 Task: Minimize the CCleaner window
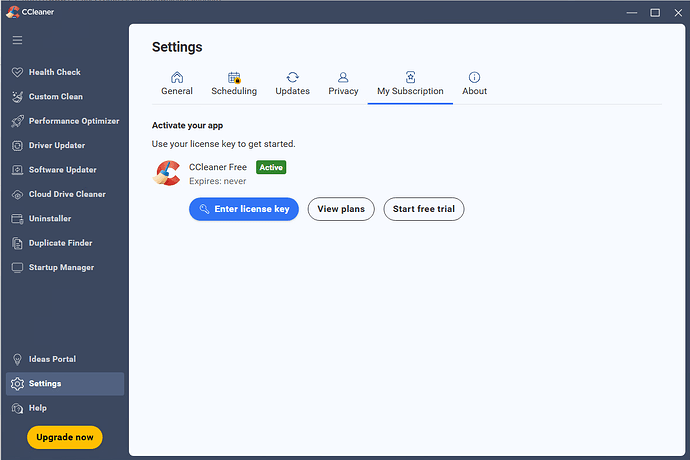[632, 13]
